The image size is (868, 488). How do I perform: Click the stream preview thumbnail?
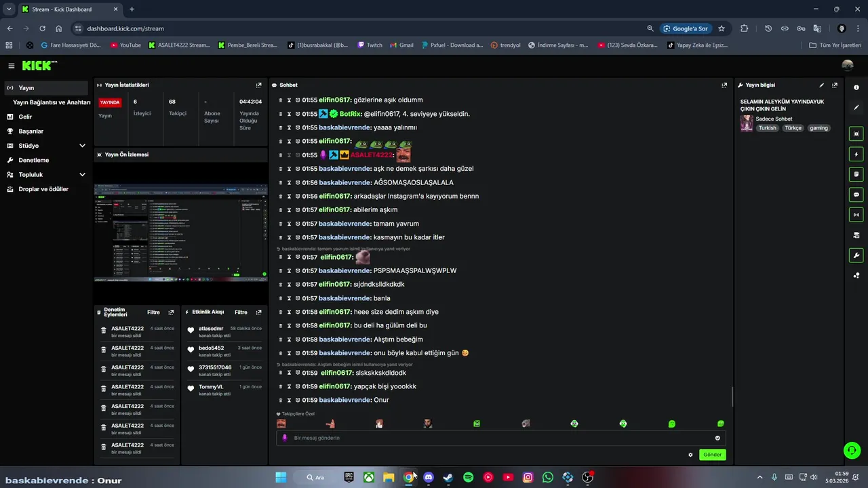coord(180,232)
